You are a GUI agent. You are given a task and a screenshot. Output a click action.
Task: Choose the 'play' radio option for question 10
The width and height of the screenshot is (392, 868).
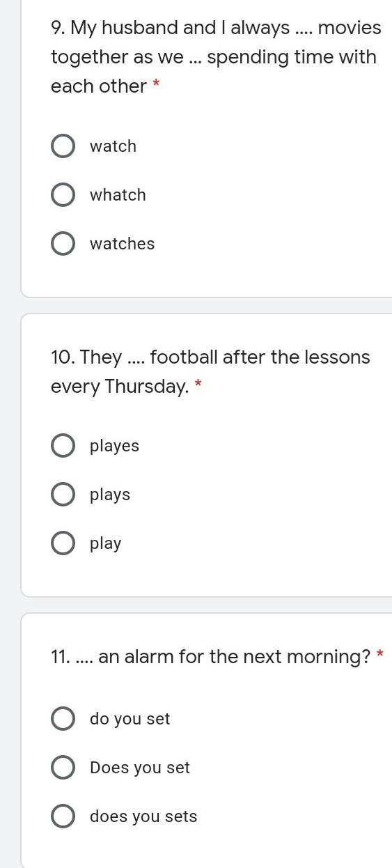click(x=63, y=543)
